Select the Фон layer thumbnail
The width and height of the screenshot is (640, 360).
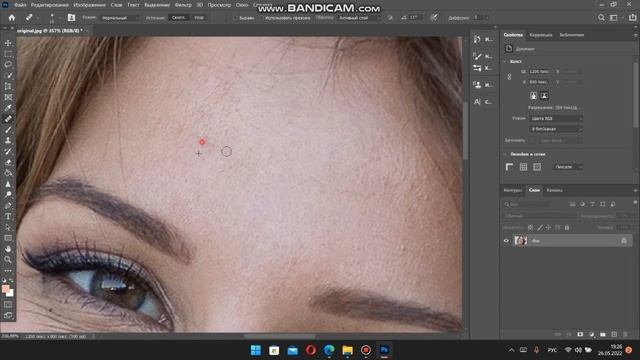(x=520, y=241)
